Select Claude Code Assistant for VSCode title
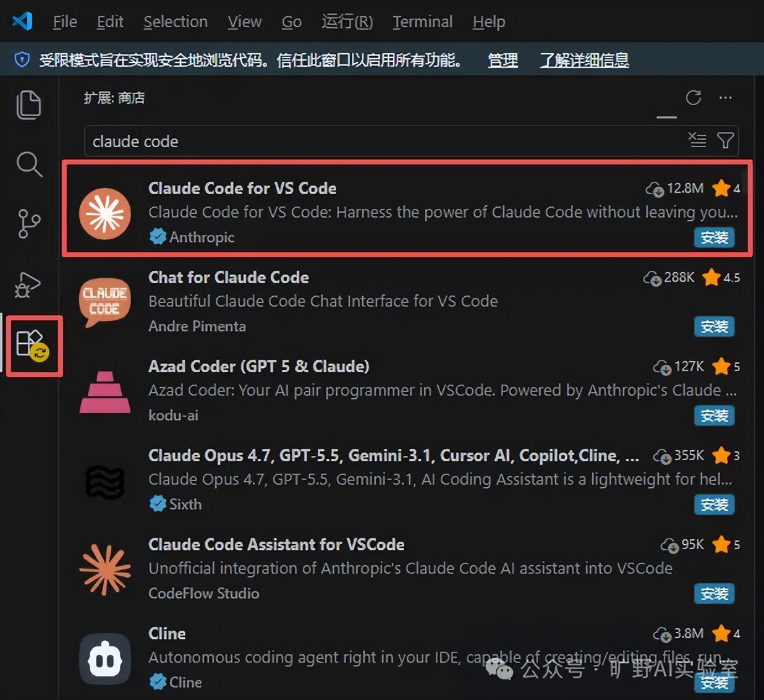Viewport: 764px width, 700px height. point(276,544)
